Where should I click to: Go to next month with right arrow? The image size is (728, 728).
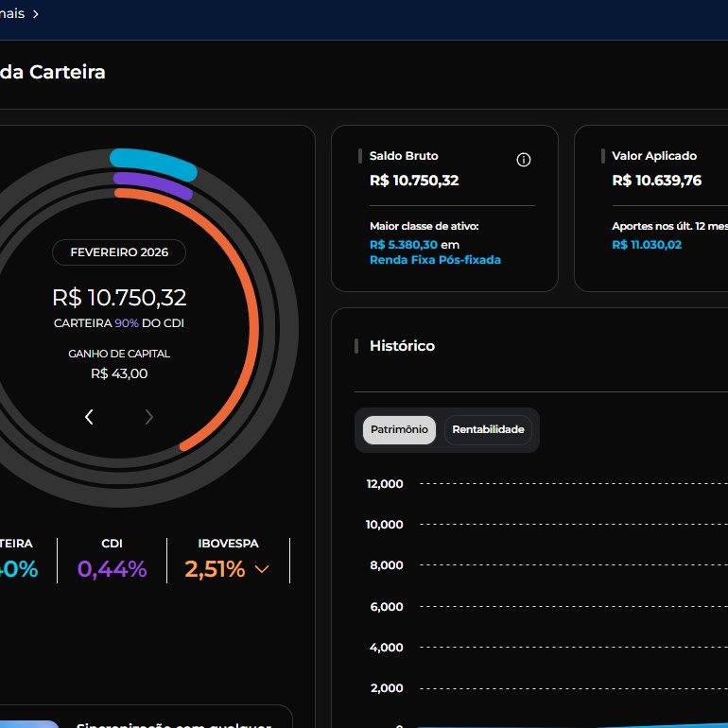click(x=148, y=417)
